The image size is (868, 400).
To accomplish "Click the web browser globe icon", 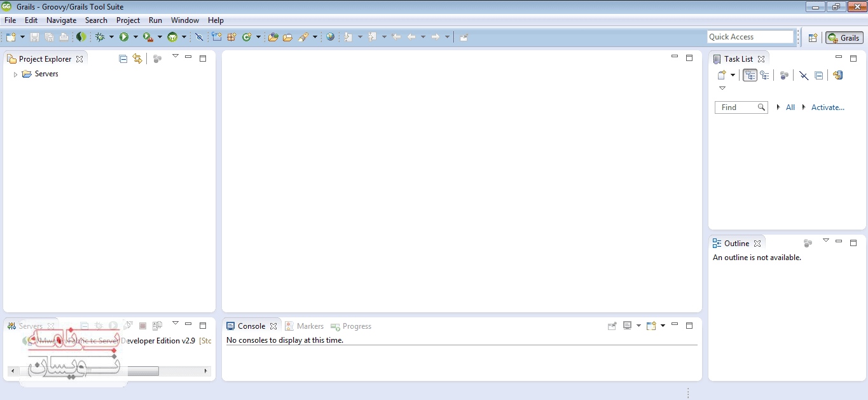I will tap(330, 38).
